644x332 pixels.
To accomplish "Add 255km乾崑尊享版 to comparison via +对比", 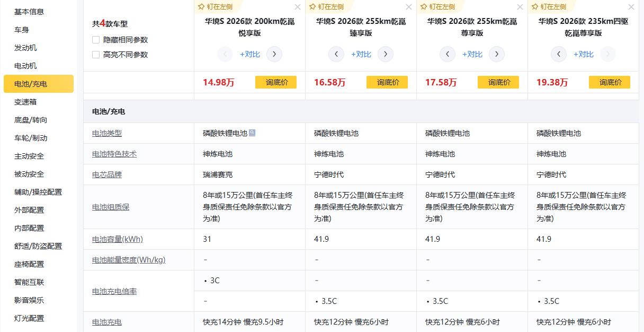I will pos(472,54).
